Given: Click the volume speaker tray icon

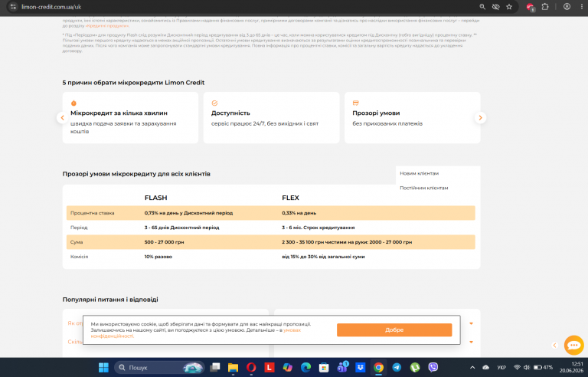Looking at the screenshot, I should tap(527, 367).
